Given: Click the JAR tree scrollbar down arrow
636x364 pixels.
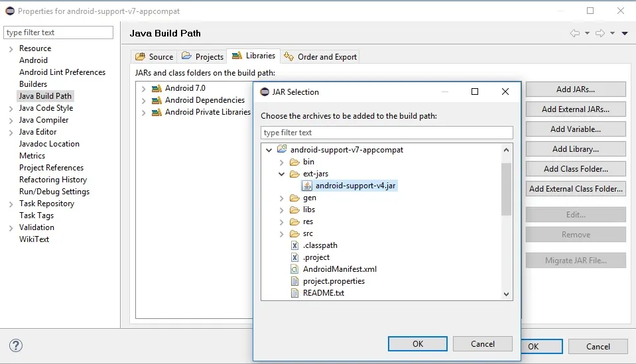Looking at the screenshot, I should click(x=506, y=294).
